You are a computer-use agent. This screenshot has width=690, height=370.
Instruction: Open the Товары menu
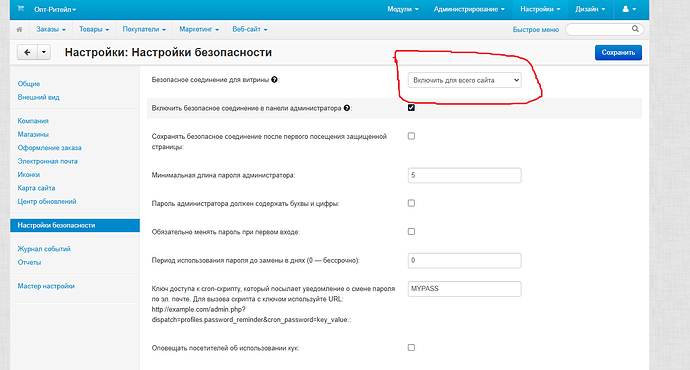click(x=94, y=29)
